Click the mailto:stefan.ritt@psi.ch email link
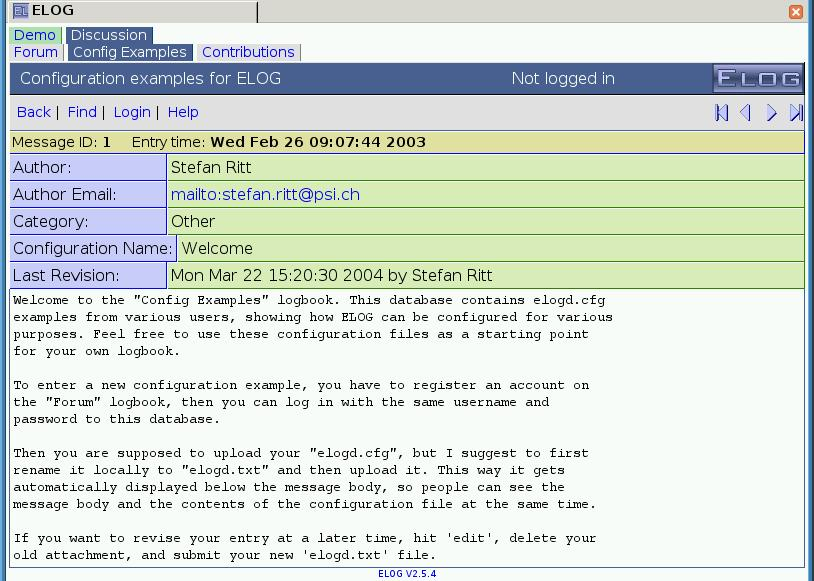The width and height of the screenshot is (814, 581). 265,195
